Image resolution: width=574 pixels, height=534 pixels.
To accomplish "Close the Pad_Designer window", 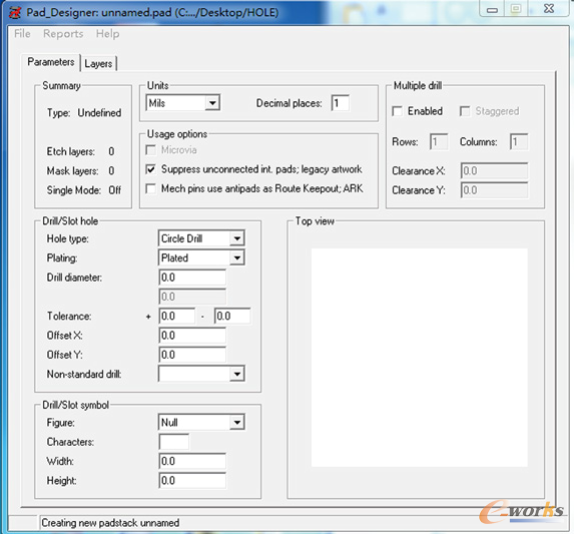I will point(549,9).
